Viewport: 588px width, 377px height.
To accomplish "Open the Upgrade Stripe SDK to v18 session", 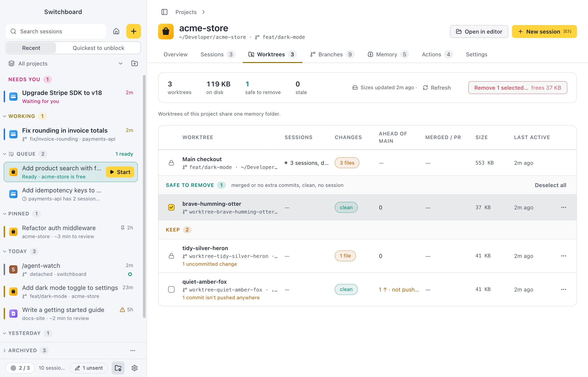I will [71, 97].
